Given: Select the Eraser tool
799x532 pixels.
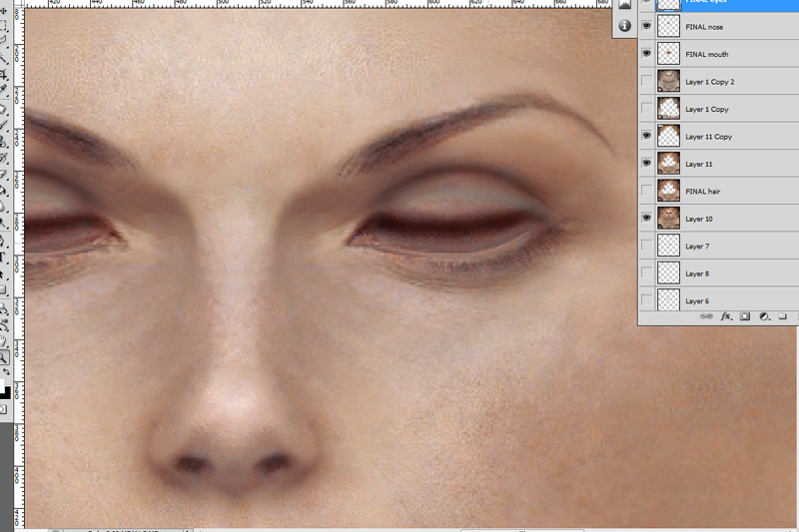Looking at the screenshot, I should coord(3,174).
